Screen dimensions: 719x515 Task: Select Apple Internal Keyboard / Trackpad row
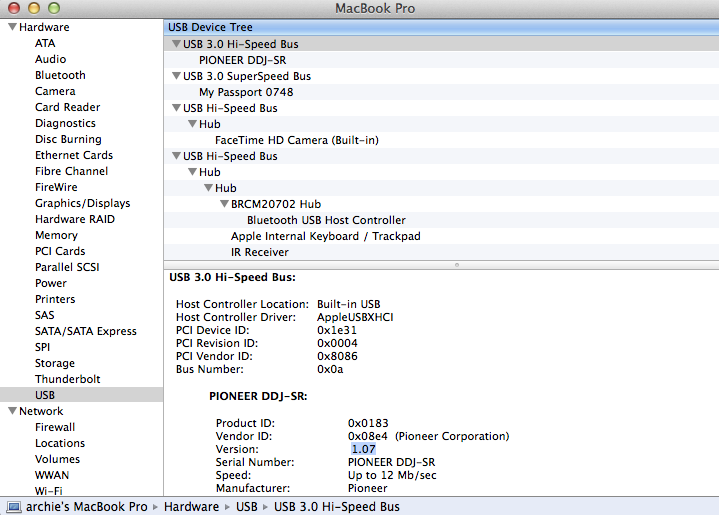[441, 236]
